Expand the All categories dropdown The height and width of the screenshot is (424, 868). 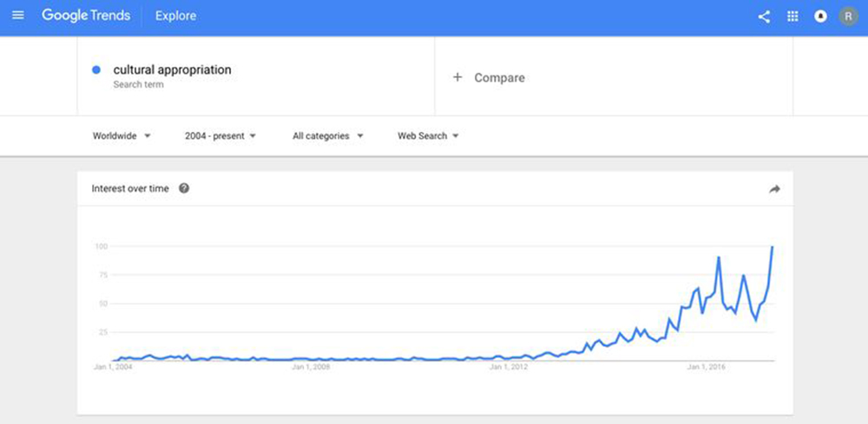[327, 136]
